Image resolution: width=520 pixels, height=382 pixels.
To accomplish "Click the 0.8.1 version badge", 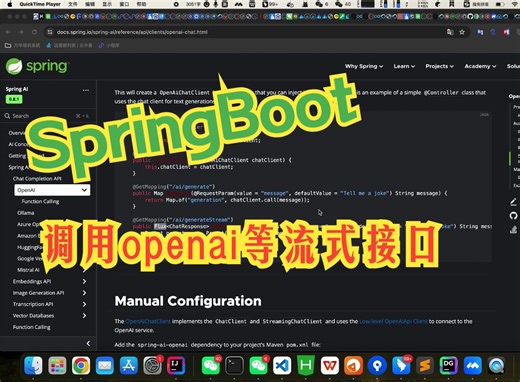I will point(14,99).
